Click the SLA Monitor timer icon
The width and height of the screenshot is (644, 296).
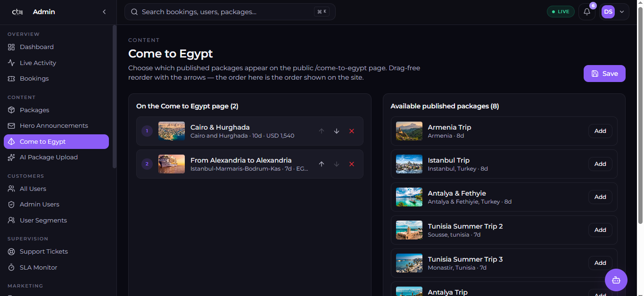(x=11, y=267)
